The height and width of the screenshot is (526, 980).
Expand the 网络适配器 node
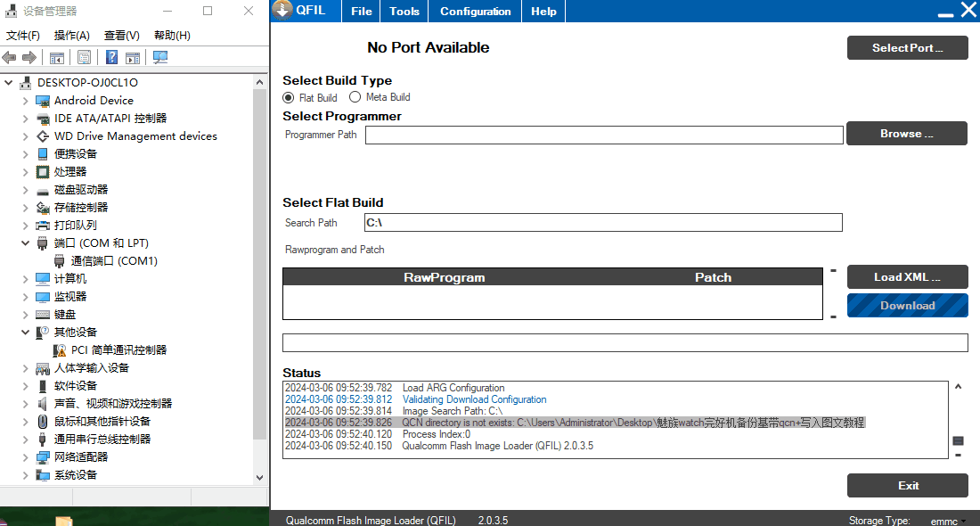pyautogui.click(x=26, y=458)
